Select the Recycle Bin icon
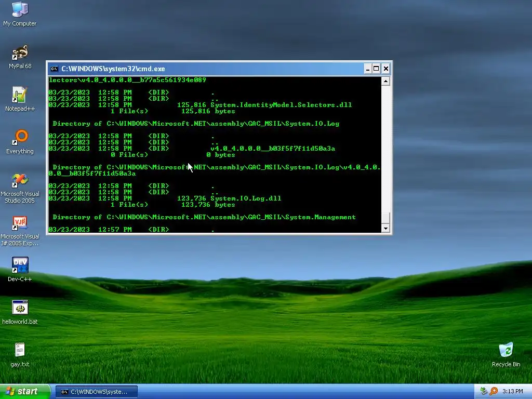The image size is (532, 399). pyautogui.click(x=506, y=354)
